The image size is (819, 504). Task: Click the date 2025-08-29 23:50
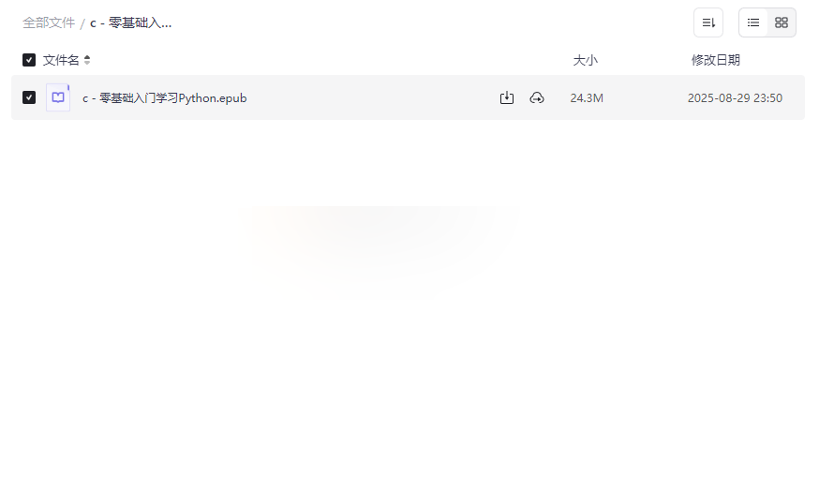click(735, 98)
